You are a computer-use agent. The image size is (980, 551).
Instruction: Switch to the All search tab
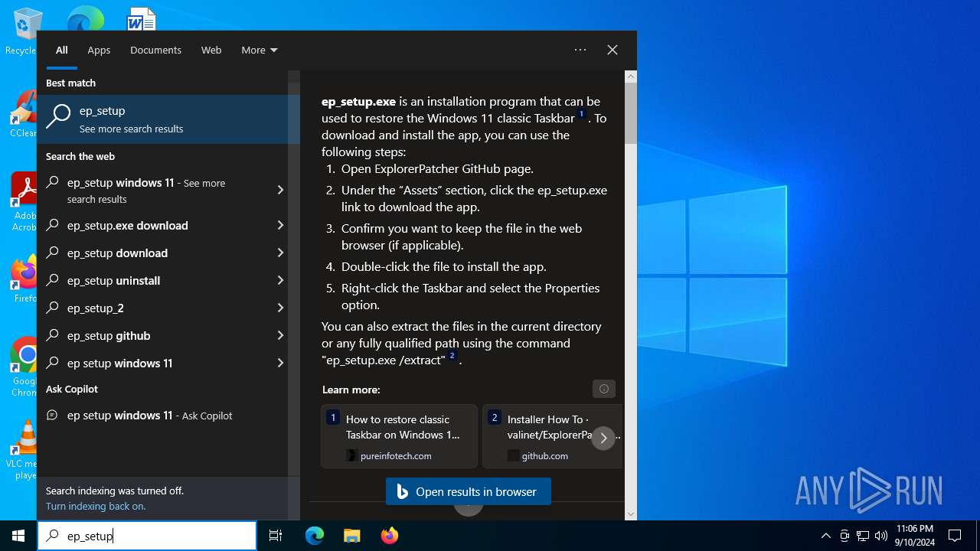[x=62, y=50]
